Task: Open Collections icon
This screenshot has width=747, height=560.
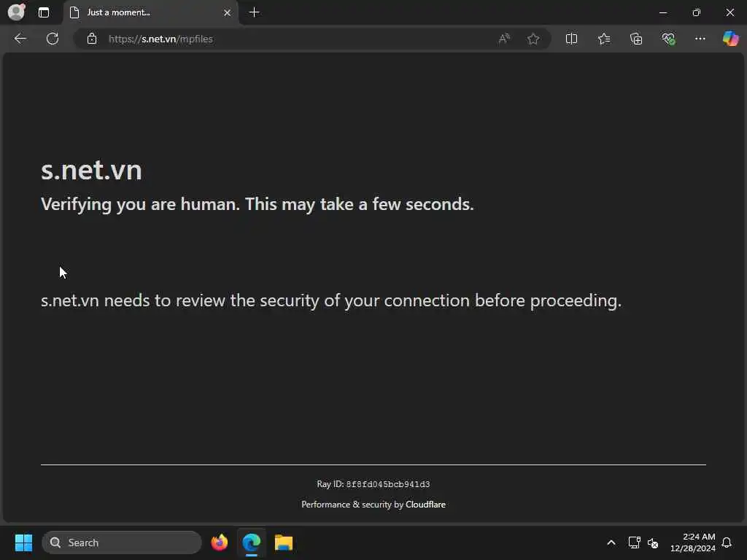Action: (x=636, y=39)
